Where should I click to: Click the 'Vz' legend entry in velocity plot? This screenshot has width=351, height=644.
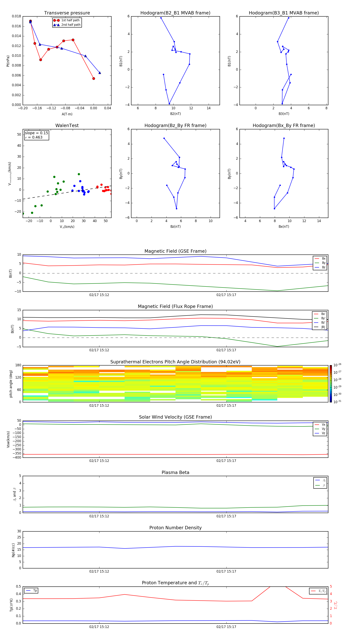coord(320,433)
